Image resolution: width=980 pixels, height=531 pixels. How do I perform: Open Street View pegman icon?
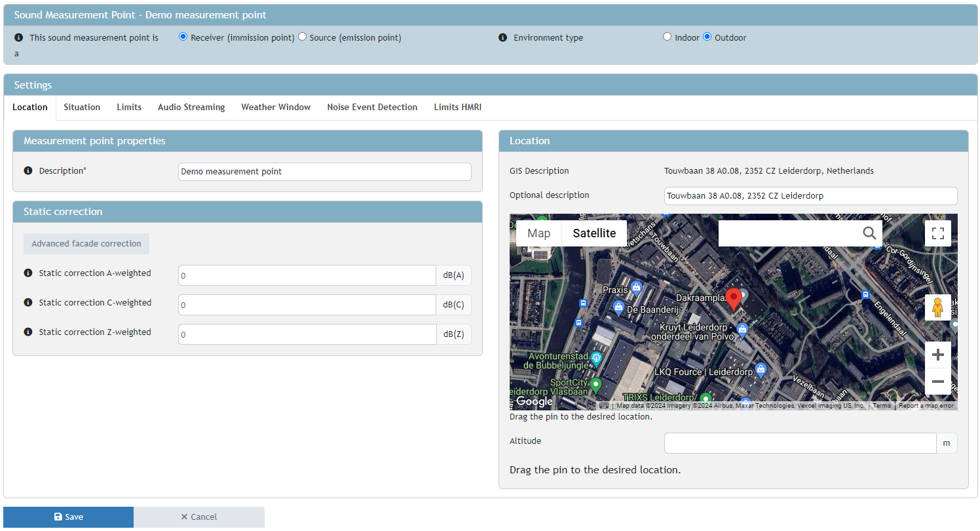tap(937, 307)
